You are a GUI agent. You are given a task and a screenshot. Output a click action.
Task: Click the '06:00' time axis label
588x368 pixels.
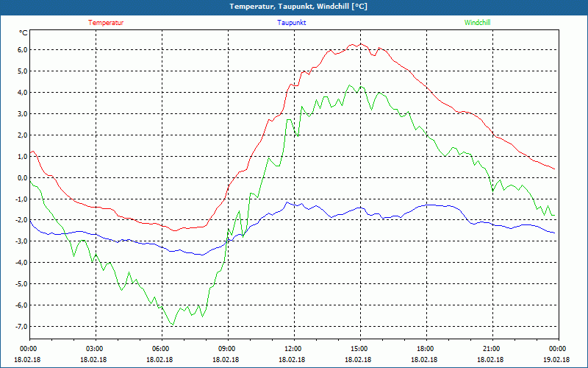(162, 349)
